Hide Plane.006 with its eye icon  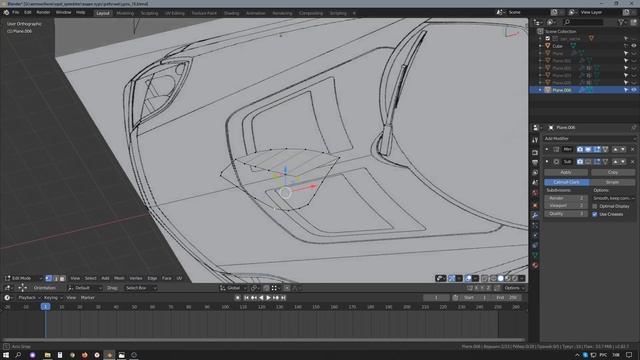tap(634, 90)
